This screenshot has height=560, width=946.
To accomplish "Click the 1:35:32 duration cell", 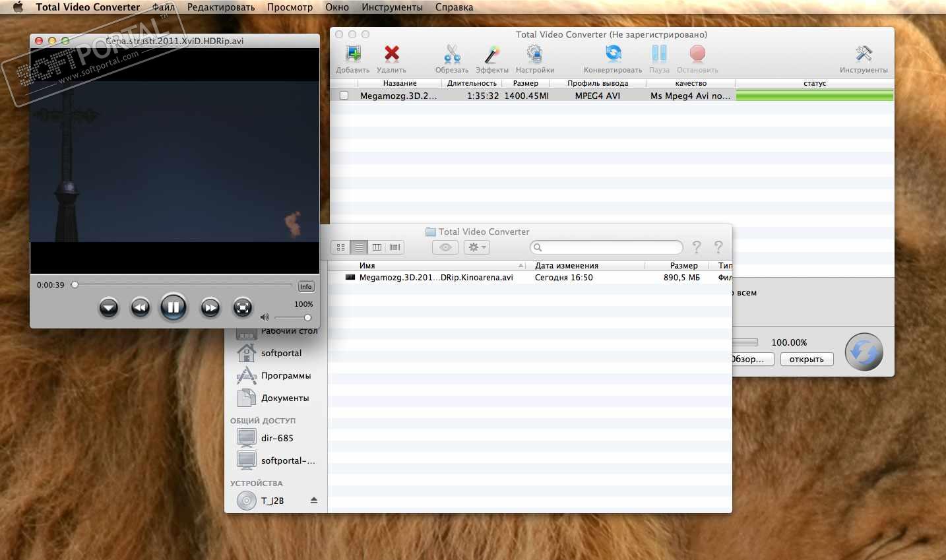I will [483, 96].
